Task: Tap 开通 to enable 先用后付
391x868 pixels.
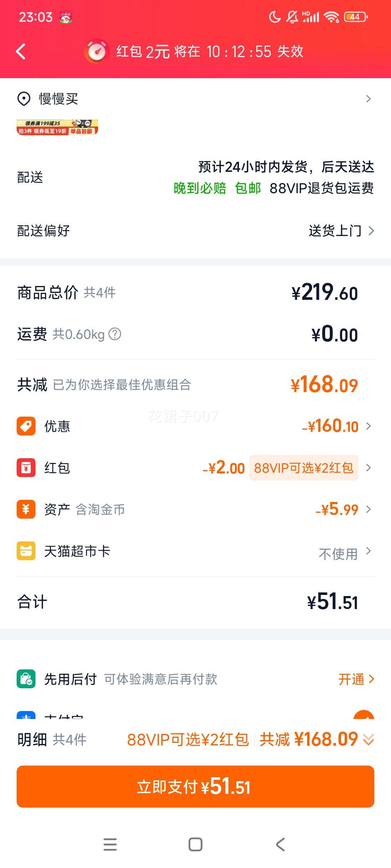Action: (x=356, y=679)
